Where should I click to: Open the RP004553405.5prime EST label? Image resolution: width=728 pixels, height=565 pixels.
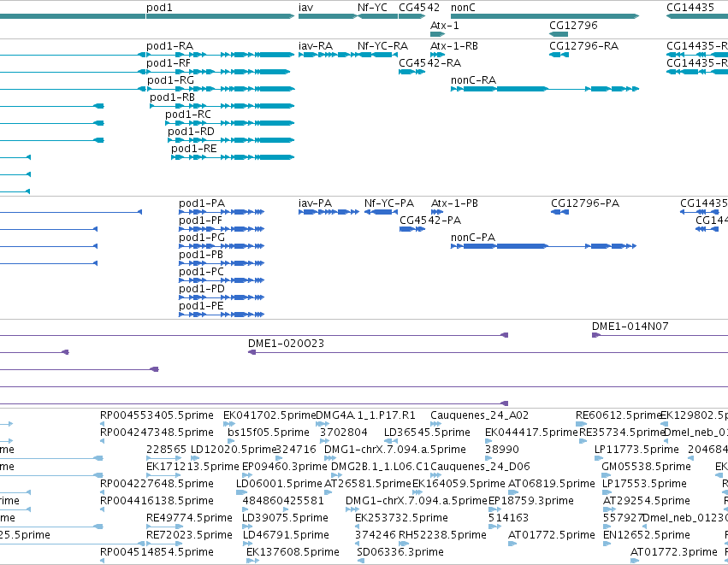[x=157, y=415]
